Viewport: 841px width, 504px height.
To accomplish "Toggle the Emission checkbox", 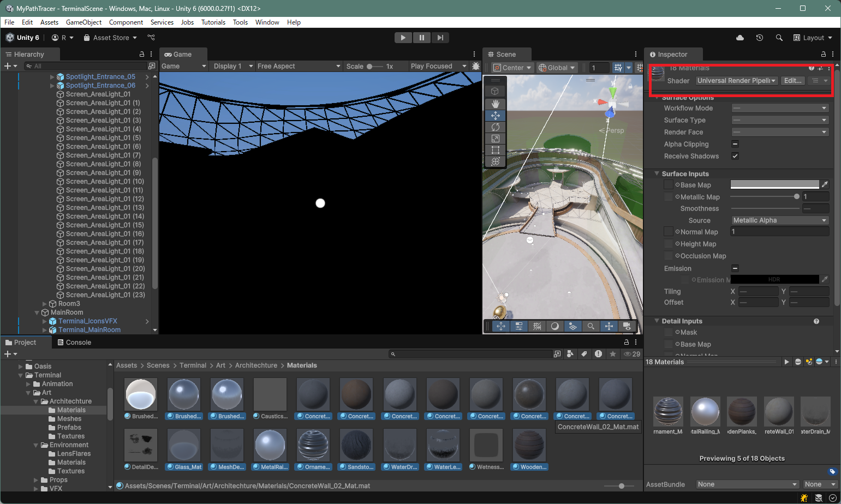I will [735, 268].
